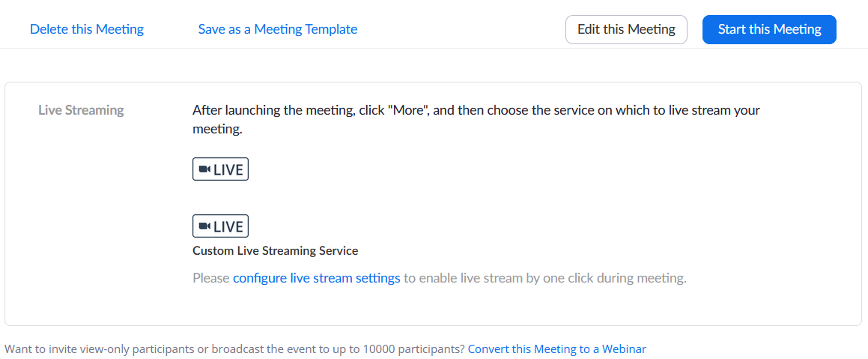The image size is (868, 359).
Task: Convert this Meeting to a Webinar
Action: pyautogui.click(x=556, y=349)
